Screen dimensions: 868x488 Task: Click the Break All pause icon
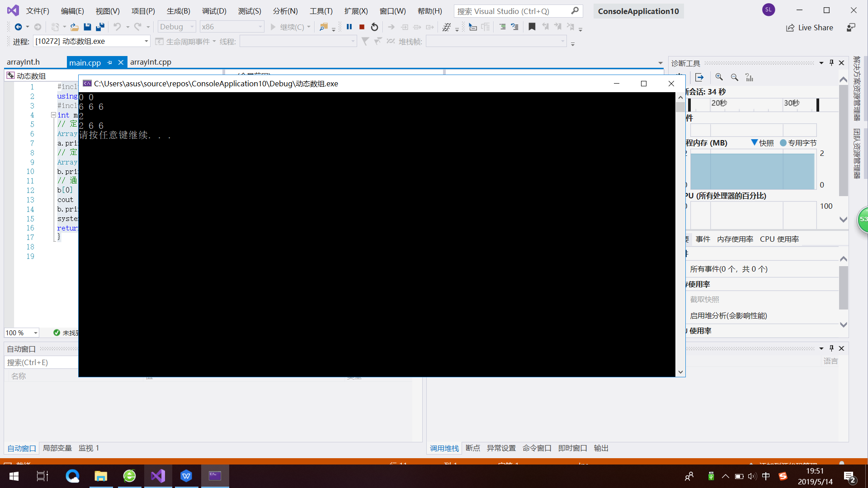point(349,27)
